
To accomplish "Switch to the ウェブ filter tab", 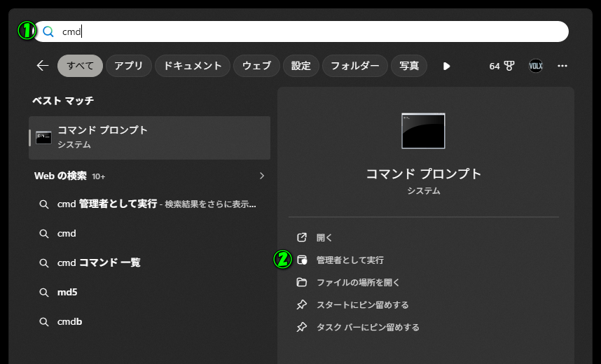I will 256,66.
